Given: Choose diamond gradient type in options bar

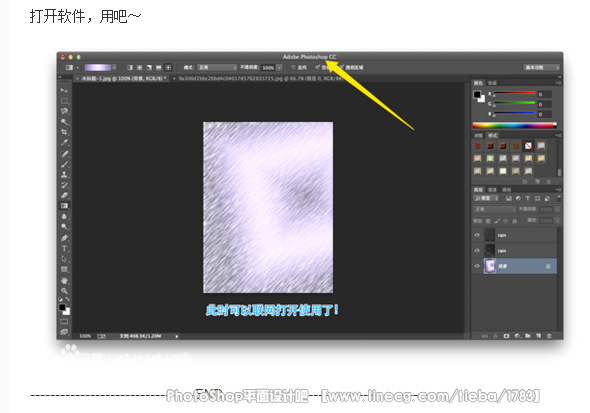Looking at the screenshot, I should coord(168,67).
